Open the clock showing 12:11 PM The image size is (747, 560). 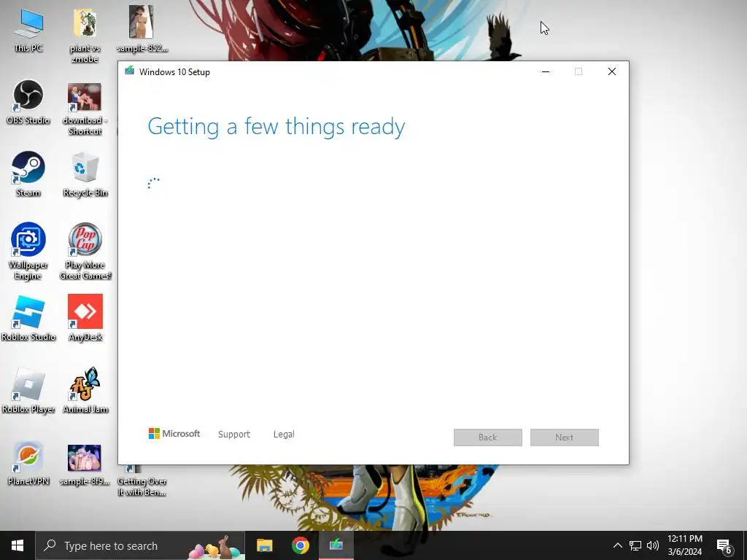point(684,545)
